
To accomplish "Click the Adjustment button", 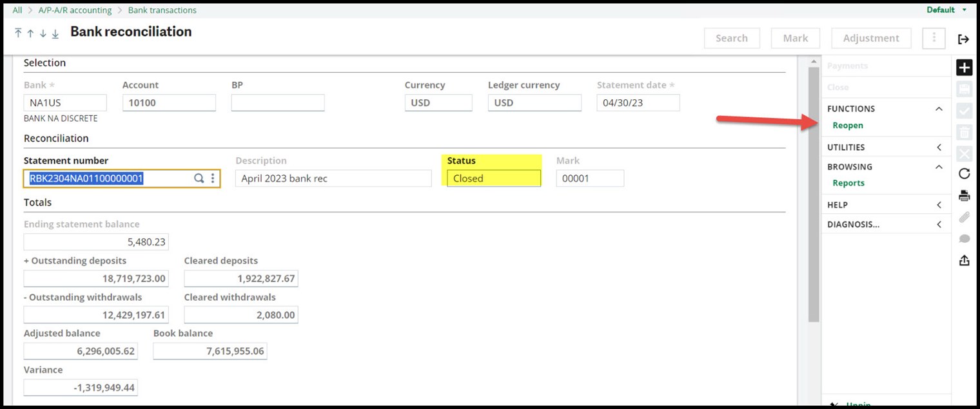I will (871, 38).
